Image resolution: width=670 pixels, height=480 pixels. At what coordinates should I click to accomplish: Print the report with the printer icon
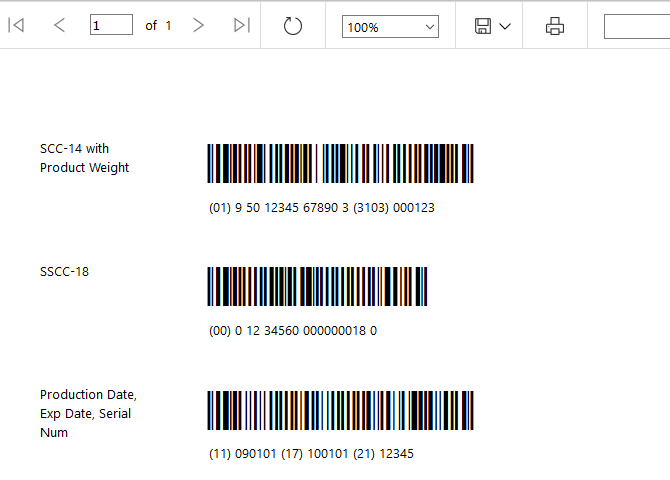tap(555, 26)
